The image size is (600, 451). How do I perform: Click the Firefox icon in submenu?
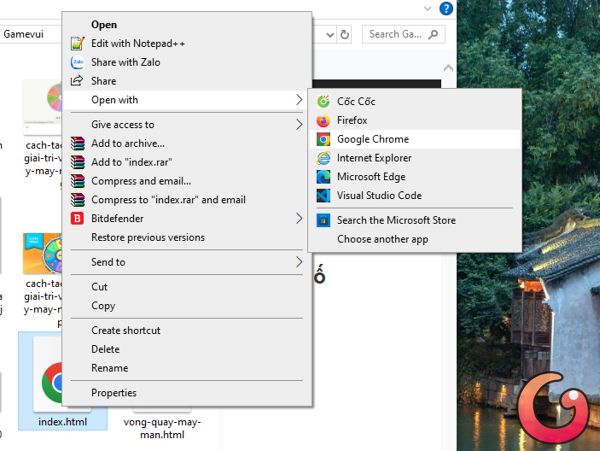(323, 120)
